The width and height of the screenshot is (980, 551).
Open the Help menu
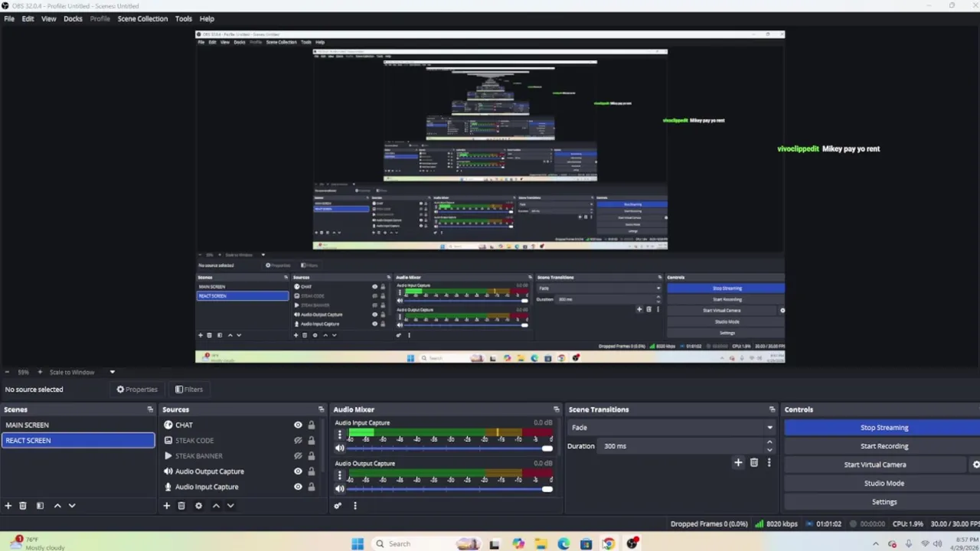tap(207, 18)
